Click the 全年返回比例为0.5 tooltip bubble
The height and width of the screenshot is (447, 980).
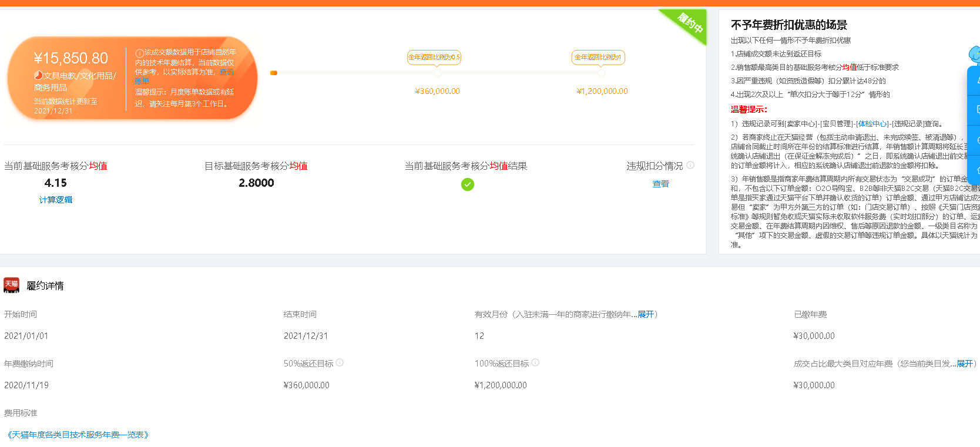point(434,57)
